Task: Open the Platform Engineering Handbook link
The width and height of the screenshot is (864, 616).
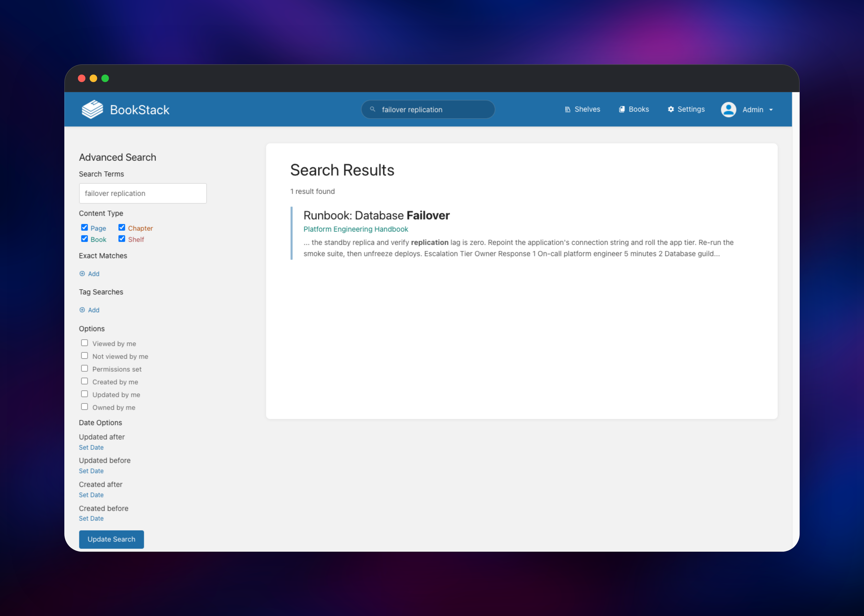Action: (x=356, y=229)
